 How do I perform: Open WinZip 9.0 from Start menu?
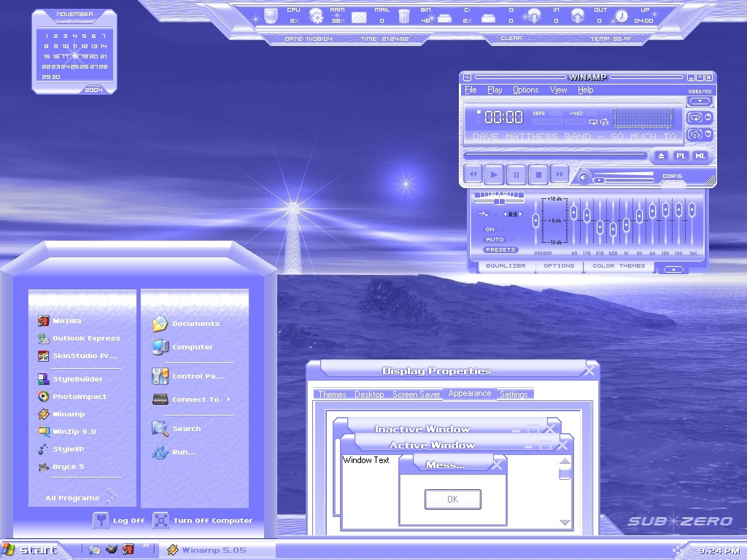click(x=67, y=432)
